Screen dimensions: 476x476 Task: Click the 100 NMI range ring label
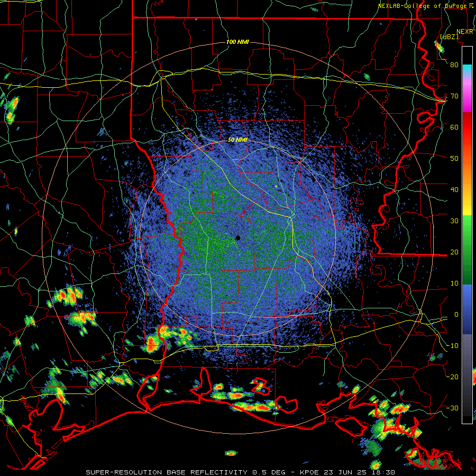pos(237,42)
